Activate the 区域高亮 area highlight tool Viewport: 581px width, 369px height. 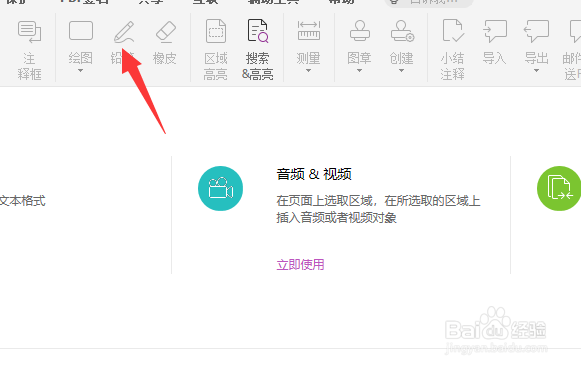216,50
